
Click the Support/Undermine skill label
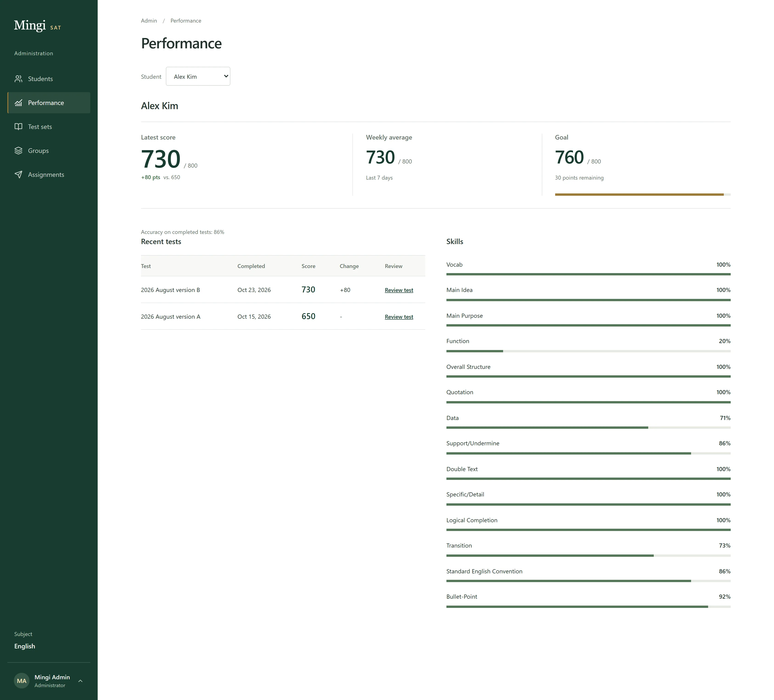pos(473,443)
